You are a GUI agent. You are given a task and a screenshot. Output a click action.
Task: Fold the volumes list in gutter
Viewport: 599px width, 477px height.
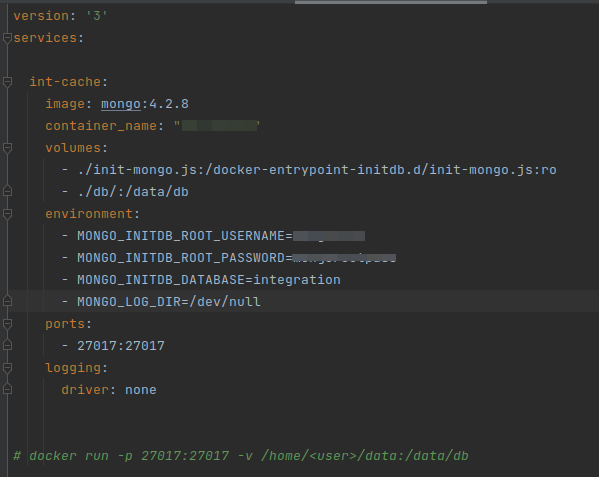[7, 148]
